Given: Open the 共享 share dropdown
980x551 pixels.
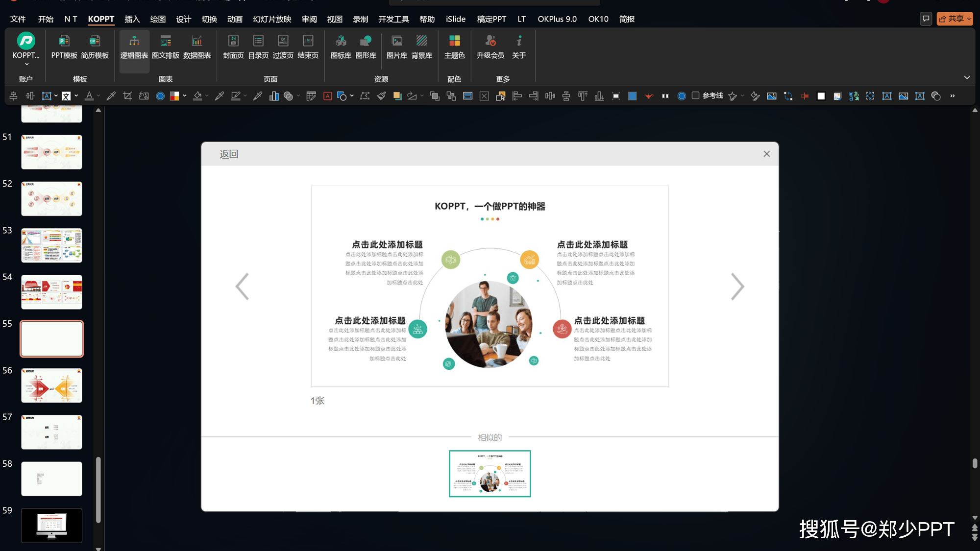Looking at the screenshot, I should 955,19.
